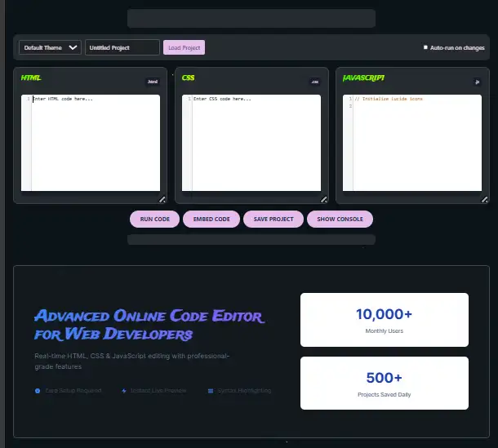Click the Zero Setup Required circle icon

38,391
